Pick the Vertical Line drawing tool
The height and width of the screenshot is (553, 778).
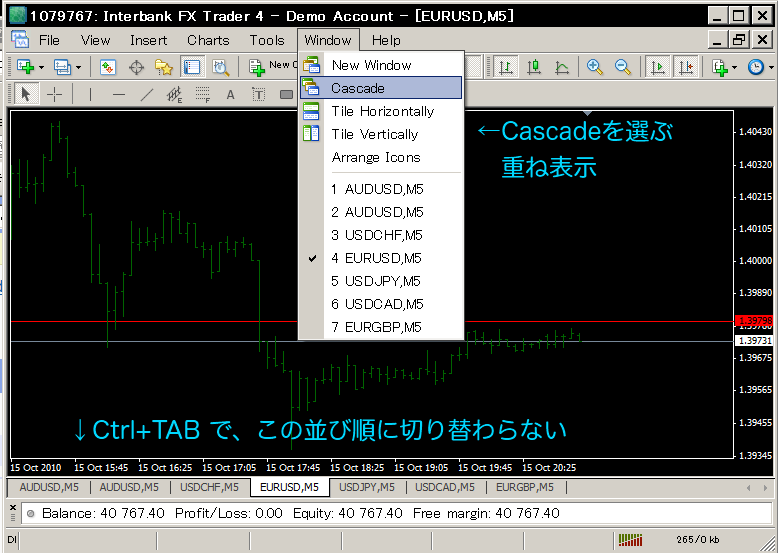tap(90, 94)
